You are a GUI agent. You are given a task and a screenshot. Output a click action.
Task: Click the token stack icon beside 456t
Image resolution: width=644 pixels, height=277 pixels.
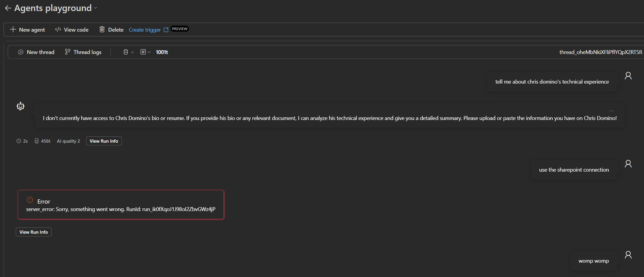coord(37,141)
